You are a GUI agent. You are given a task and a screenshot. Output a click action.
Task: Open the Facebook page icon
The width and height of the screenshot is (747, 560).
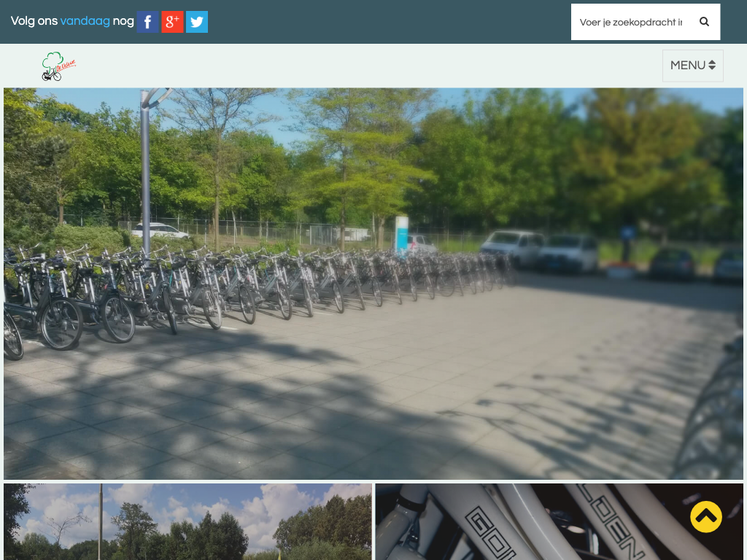click(x=147, y=22)
